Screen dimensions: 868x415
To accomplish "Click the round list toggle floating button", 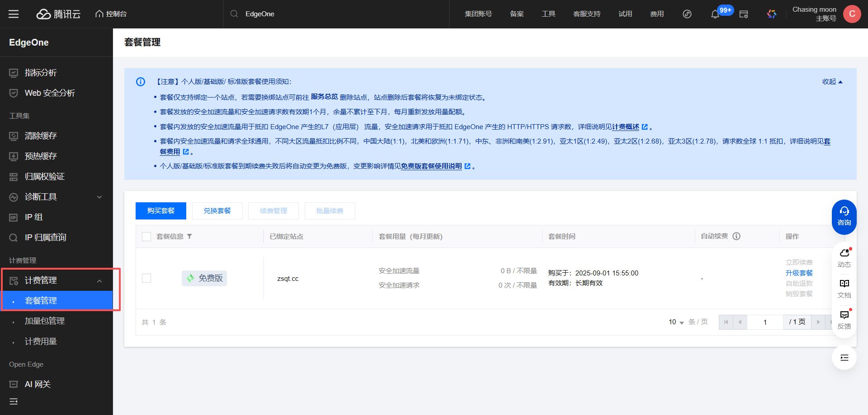I will coord(844,358).
